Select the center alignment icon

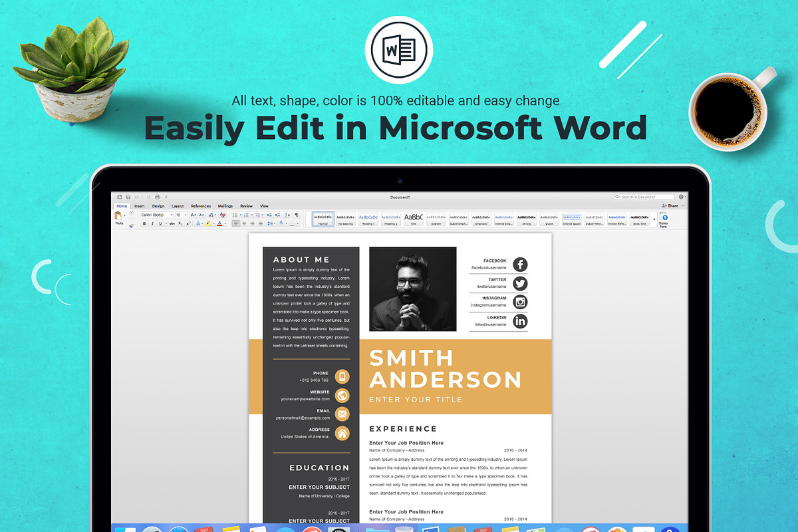pyautogui.click(x=245, y=223)
